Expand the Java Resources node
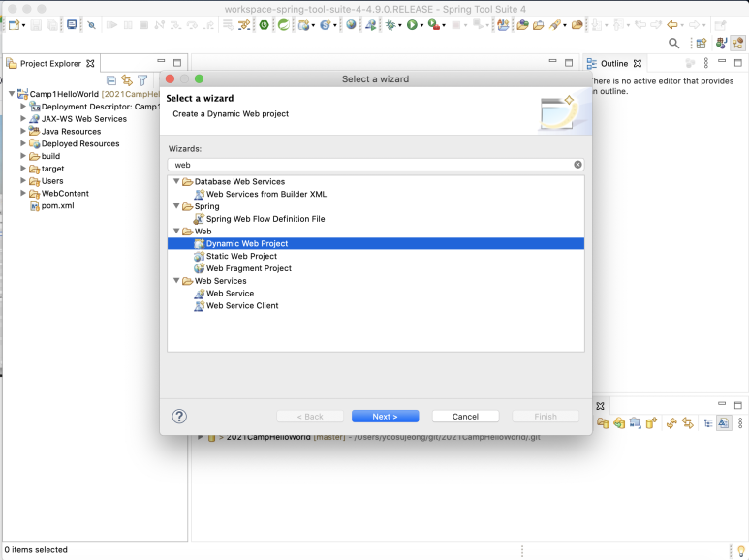The width and height of the screenshot is (749, 560). click(23, 131)
